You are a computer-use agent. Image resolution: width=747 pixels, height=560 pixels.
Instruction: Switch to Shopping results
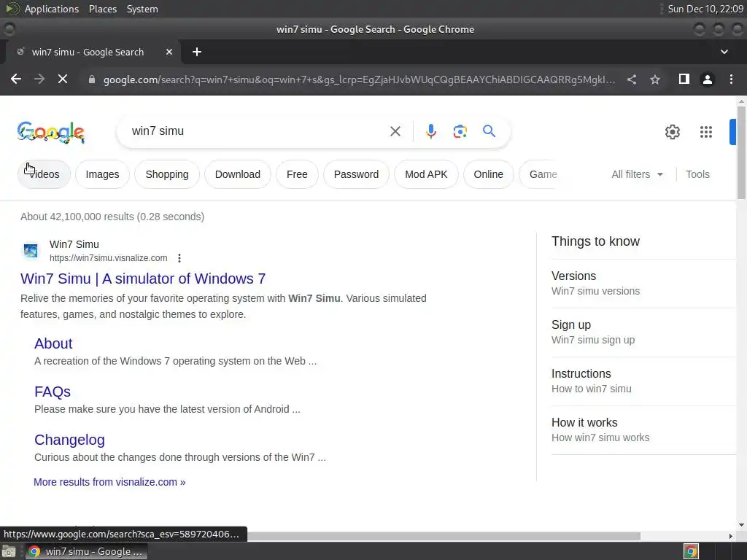coord(167,174)
